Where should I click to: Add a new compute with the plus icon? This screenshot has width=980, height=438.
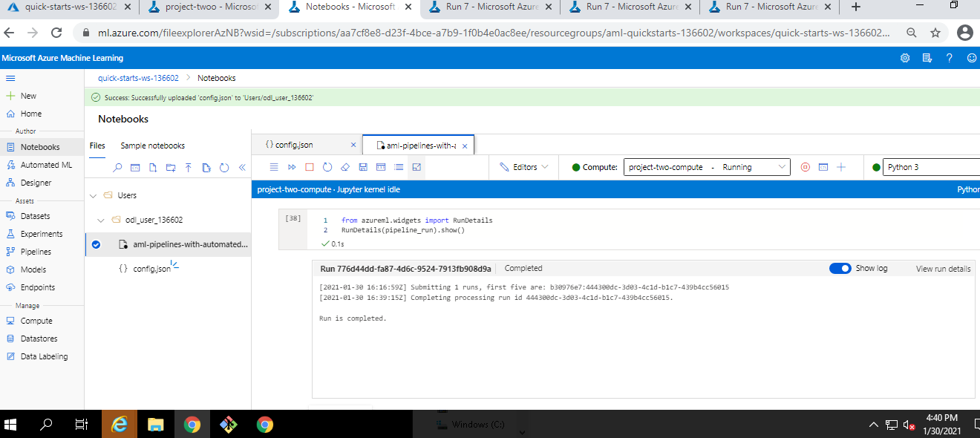(841, 167)
